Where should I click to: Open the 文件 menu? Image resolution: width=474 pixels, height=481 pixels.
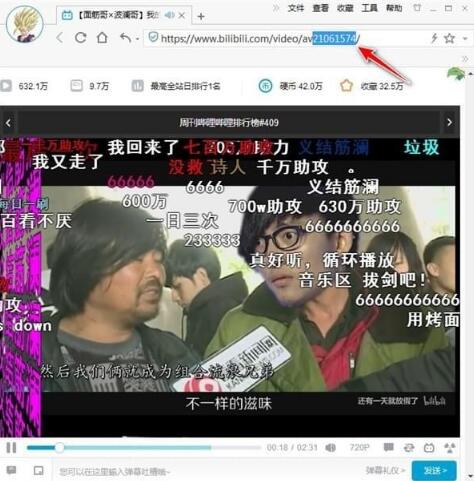coord(296,8)
